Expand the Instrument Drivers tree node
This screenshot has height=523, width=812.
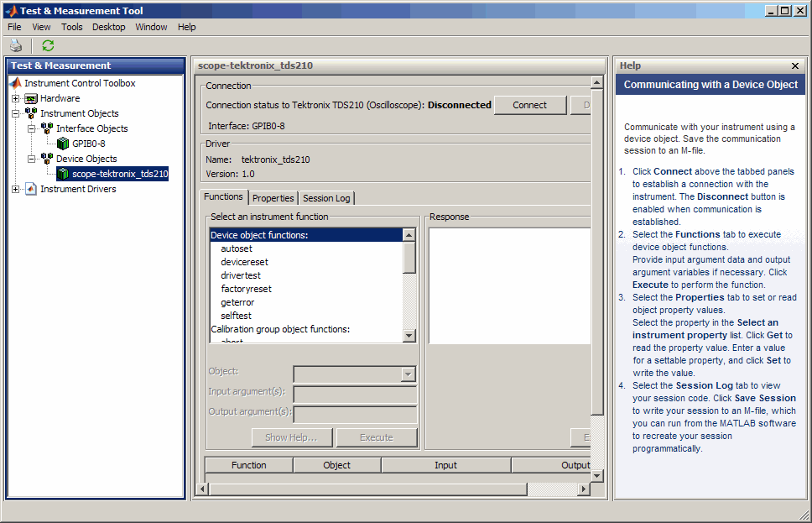[15, 189]
